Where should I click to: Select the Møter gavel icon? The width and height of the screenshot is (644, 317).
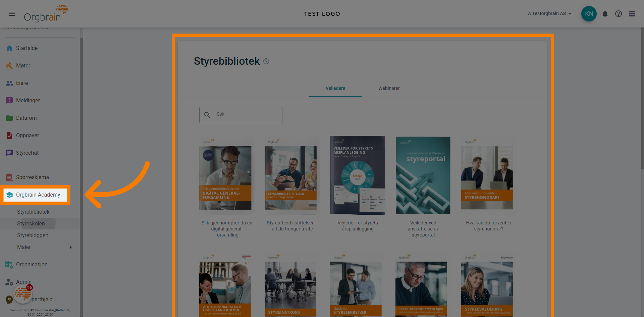pos(9,65)
